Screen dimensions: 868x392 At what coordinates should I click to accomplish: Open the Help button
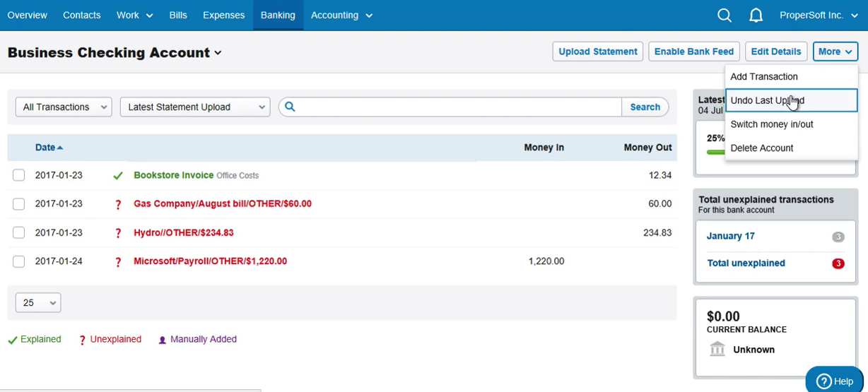point(835,381)
